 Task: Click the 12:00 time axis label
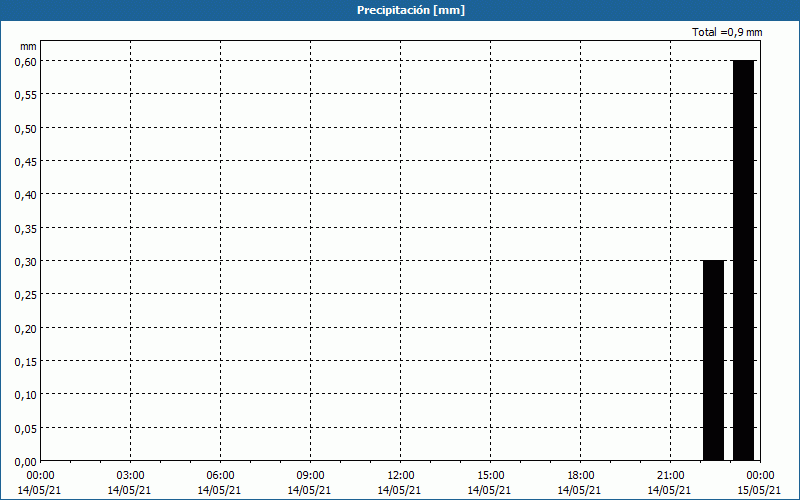point(401,476)
